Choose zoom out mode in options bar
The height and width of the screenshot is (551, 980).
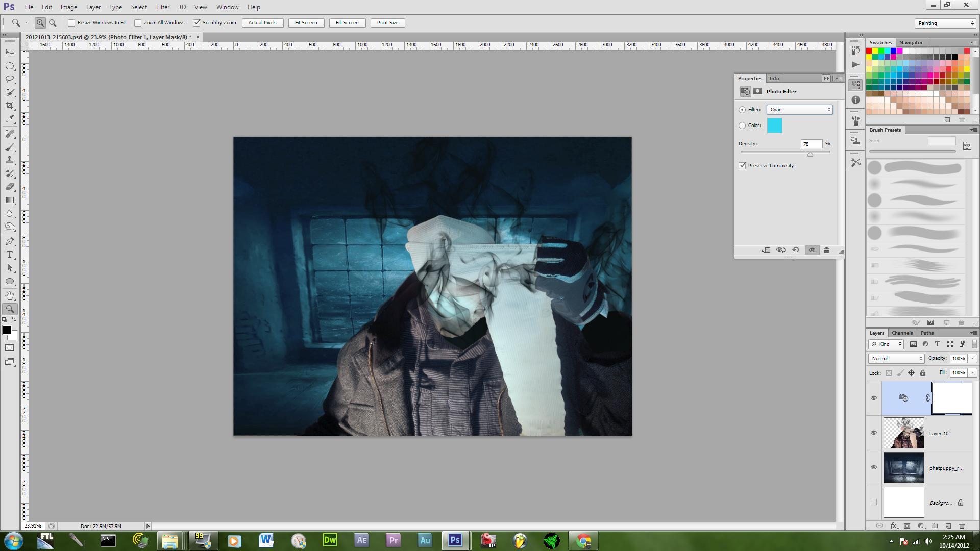[x=53, y=23]
